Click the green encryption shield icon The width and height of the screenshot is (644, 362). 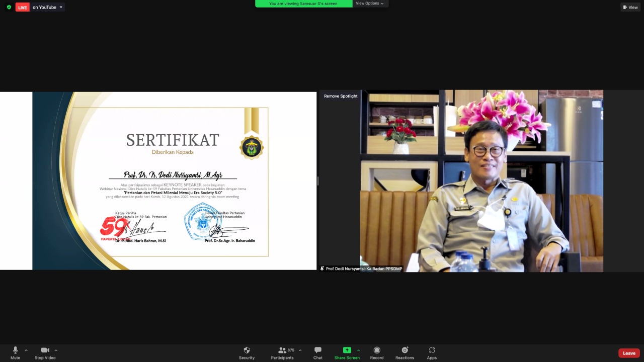pyautogui.click(x=9, y=7)
